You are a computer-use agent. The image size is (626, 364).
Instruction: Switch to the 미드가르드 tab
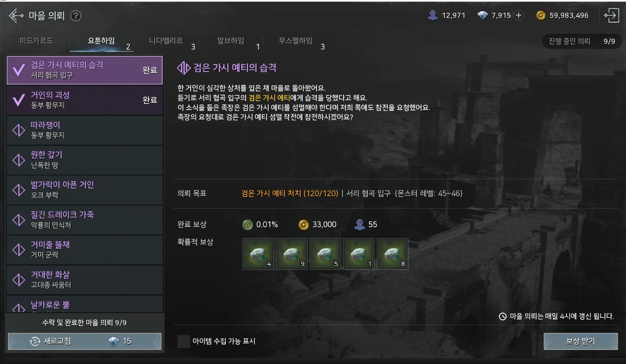click(36, 41)
